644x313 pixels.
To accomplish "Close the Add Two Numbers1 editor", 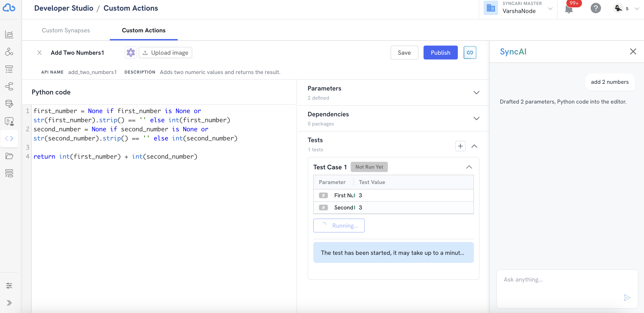I will [39, 53].
